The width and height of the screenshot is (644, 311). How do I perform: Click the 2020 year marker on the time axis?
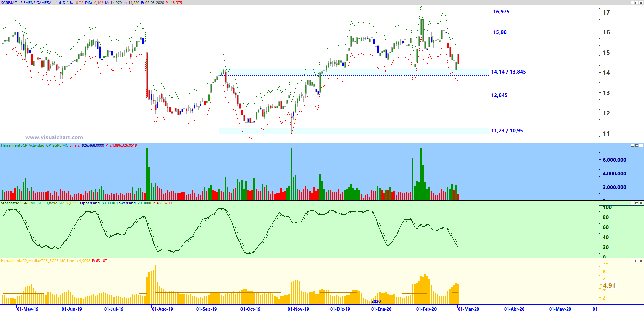(376, 302)
